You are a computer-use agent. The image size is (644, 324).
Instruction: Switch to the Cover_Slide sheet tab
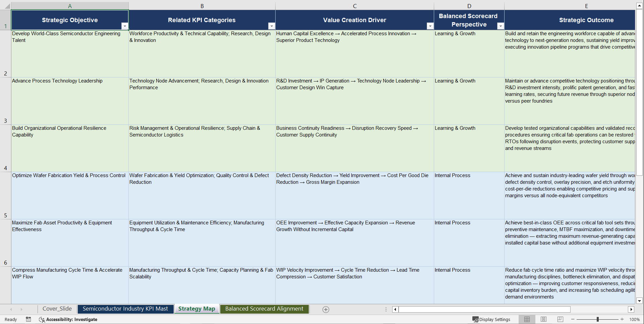click(57, 309)
